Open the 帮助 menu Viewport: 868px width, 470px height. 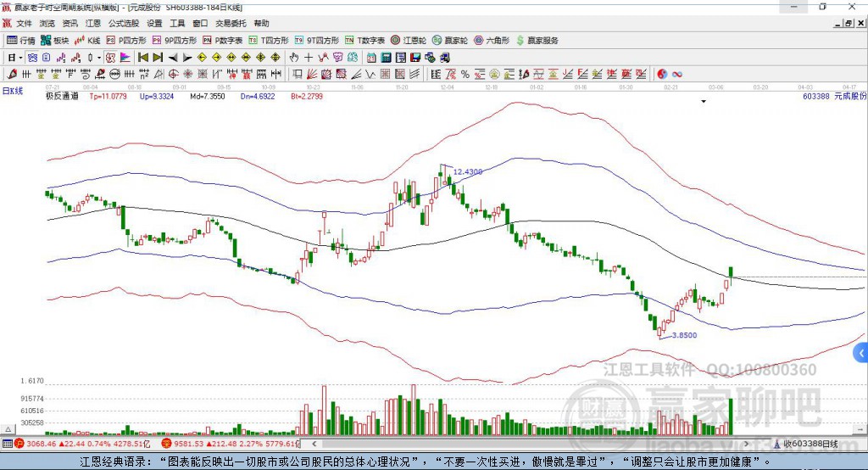(x=261, y=23)
